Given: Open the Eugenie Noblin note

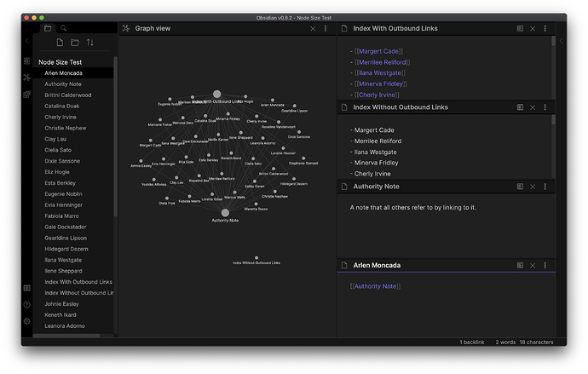Looking at the screenshot, I should (63, 193).
